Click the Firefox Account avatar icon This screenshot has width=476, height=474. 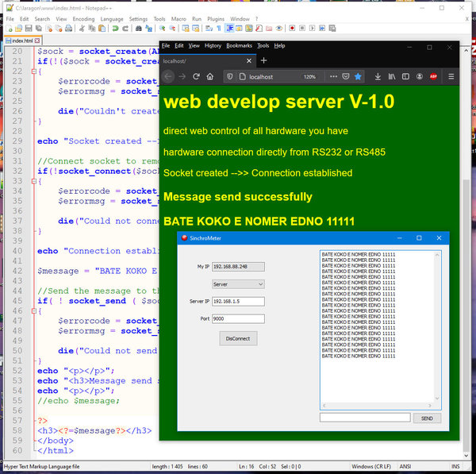click(420, 76)
